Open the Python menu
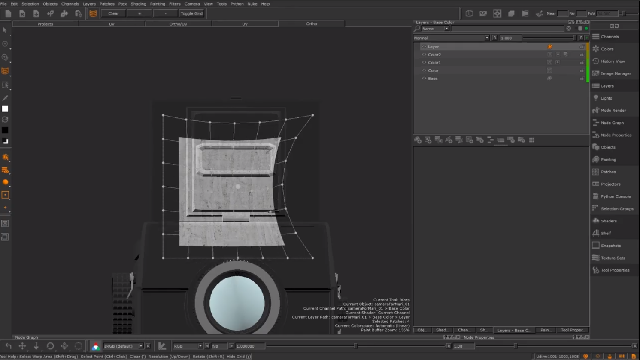The height and width of the screenshot is (360, 640). click(x=237, y=4)
